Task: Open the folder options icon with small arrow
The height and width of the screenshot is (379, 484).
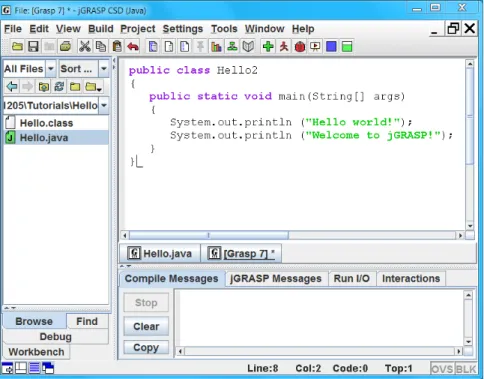Action: tap(93, 87)
